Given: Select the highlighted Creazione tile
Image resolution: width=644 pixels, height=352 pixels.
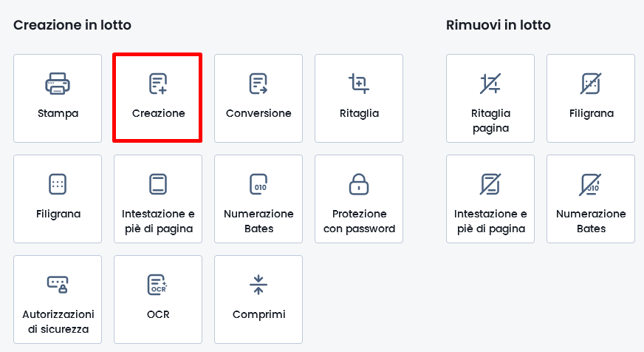Looking at the screenshot, I should point(158,98).
